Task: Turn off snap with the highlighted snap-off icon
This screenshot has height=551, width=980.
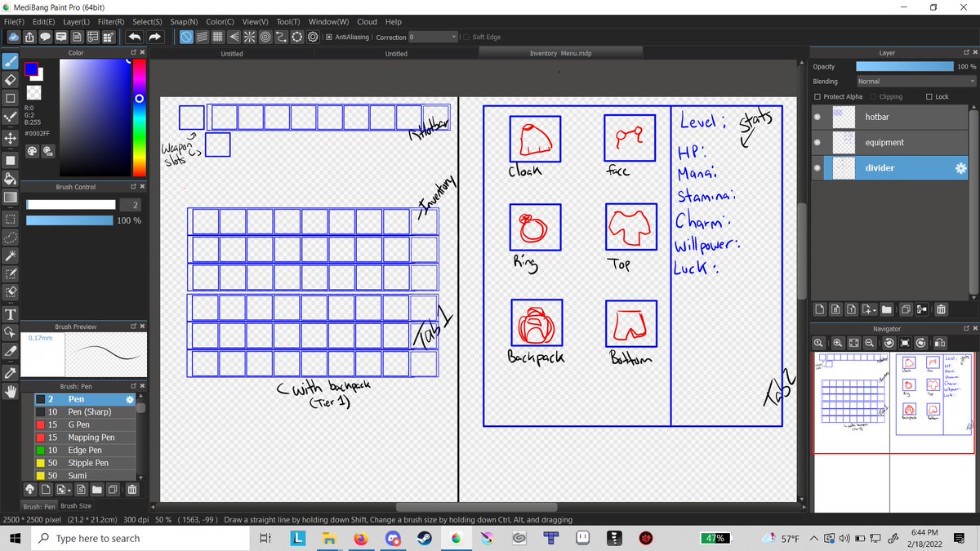Action: click(186, 37)
